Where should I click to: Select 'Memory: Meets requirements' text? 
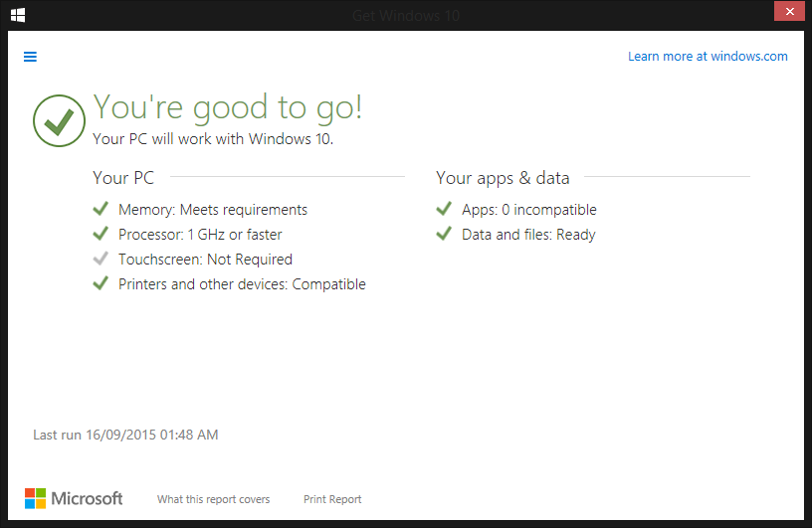[x=213, y=210]
